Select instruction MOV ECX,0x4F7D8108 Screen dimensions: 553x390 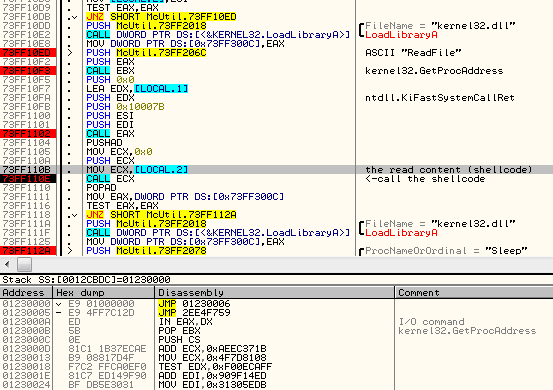click(212, 358)
